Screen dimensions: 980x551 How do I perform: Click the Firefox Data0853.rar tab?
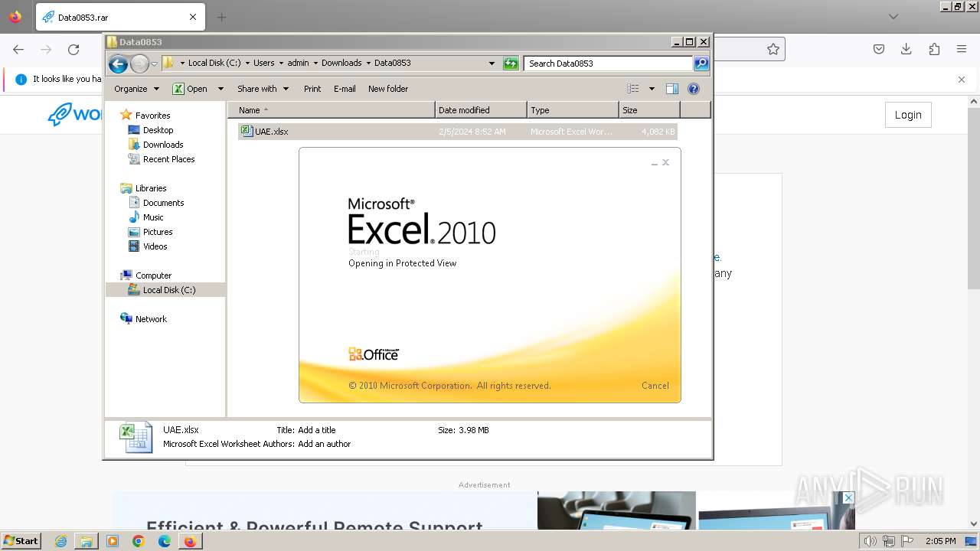click(119, 17)
